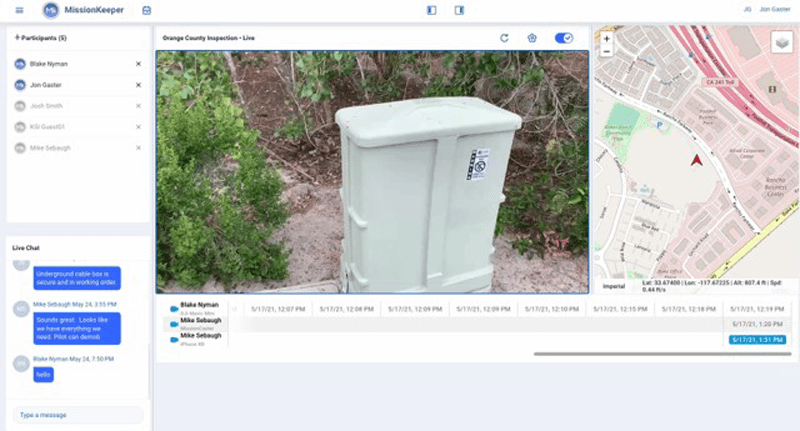Toggle the left sidebar panel layout icon

[432, 10]
